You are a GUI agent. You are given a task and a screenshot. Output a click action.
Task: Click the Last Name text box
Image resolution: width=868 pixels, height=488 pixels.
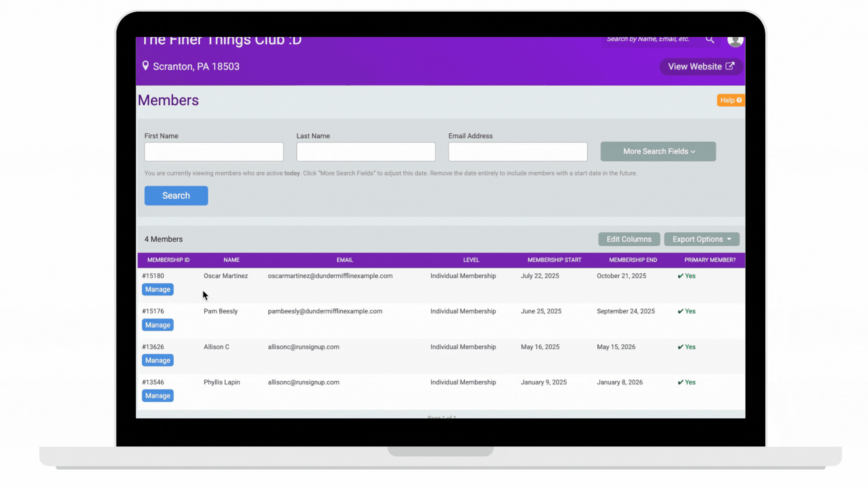(x=366, y=152)
